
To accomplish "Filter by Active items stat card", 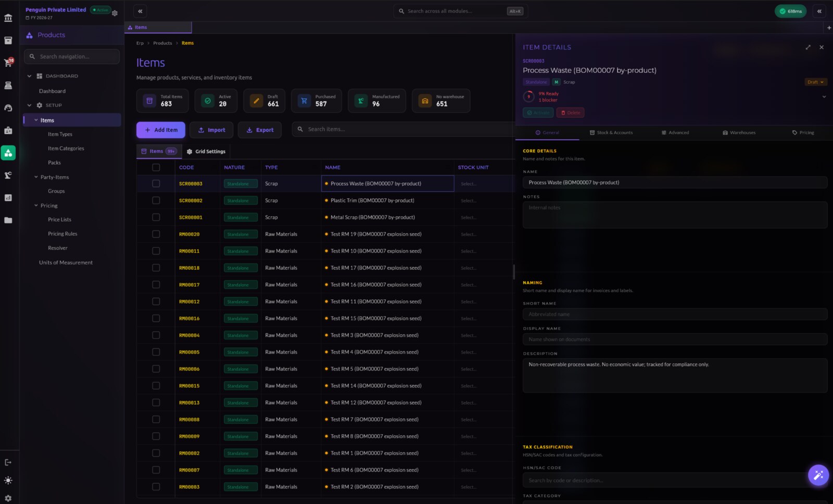I will click(216, 100).
